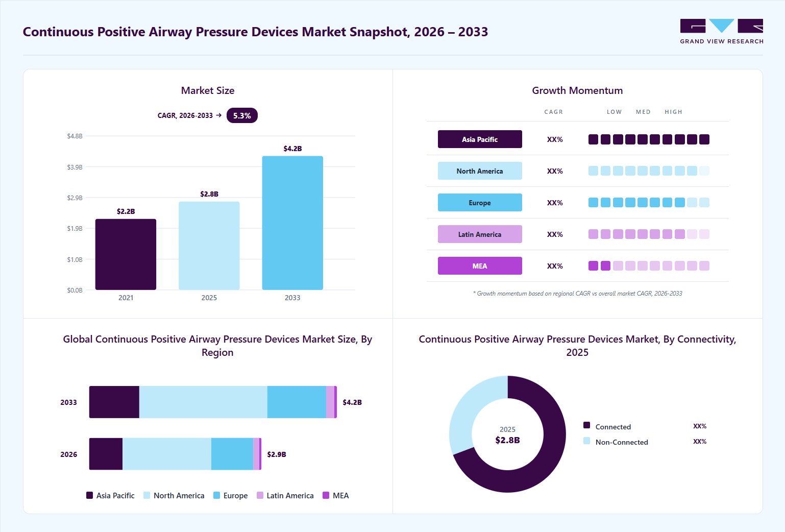Select the XX% CAGR value for Europe
This screenshot has width=785, height=532.
pos(555,203)
